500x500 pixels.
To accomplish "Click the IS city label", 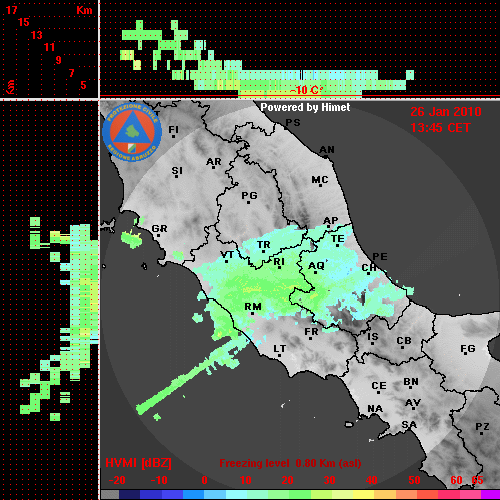I will pos(373,337).
